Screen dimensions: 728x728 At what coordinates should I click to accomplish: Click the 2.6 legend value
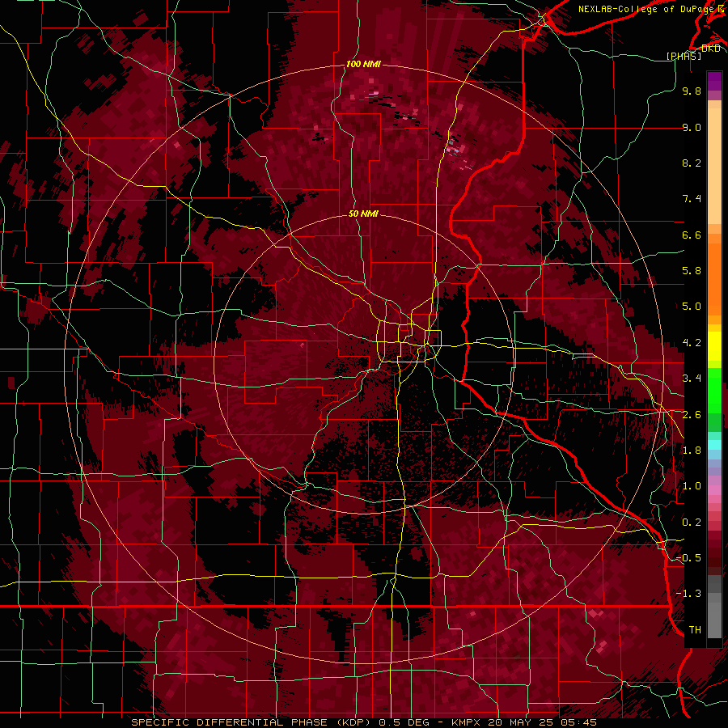692,415
